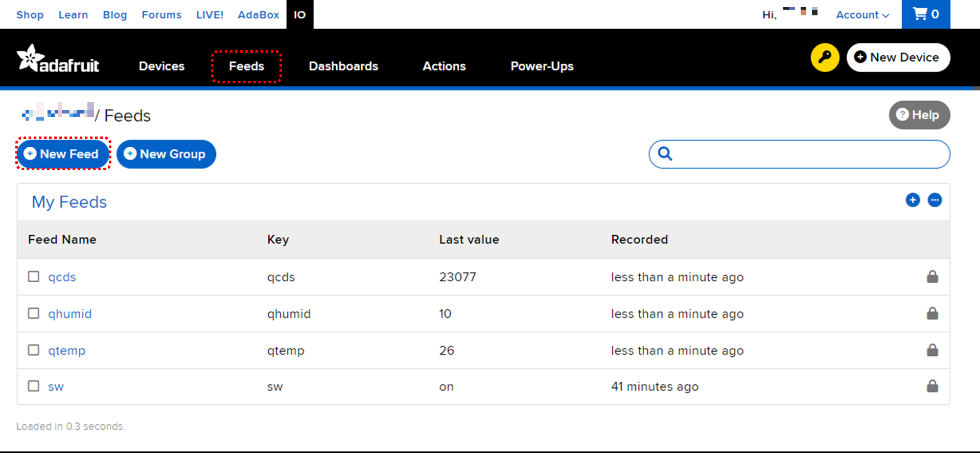Screen dimensions: 980x453
Task: Select the recorded text '41 minutes ago'
Action: pos(655,387)
